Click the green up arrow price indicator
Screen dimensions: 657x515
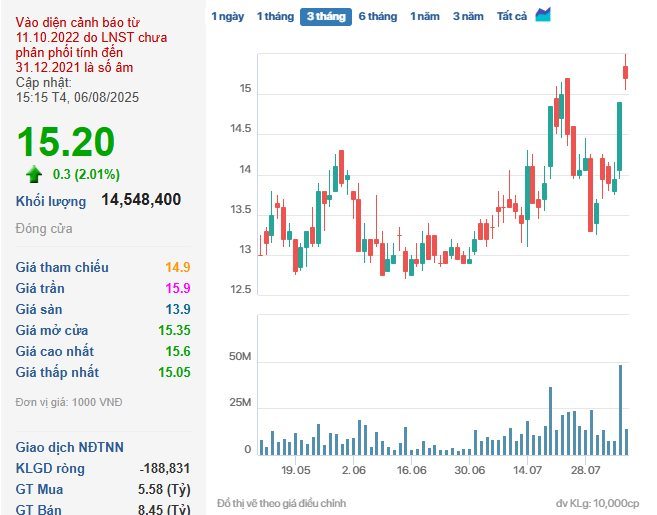tap(35, 174)
